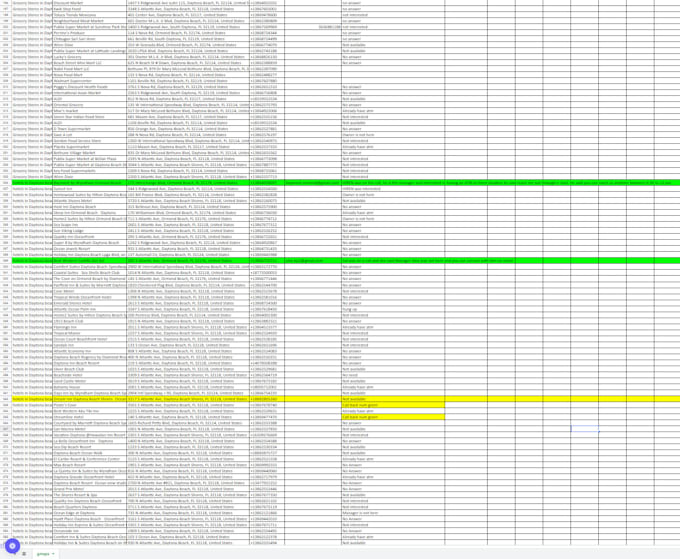Select the Cove Motel cell

90,291
